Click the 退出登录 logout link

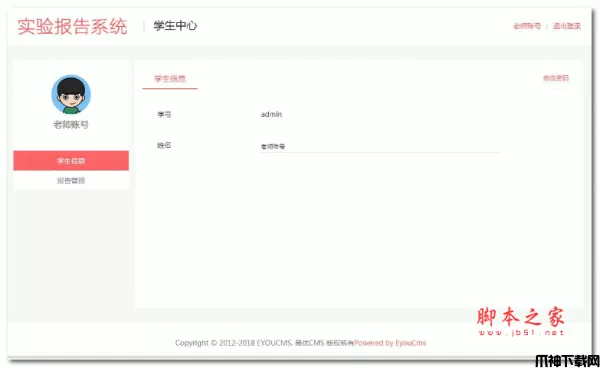pyautogui.click(x=567, y=26)
